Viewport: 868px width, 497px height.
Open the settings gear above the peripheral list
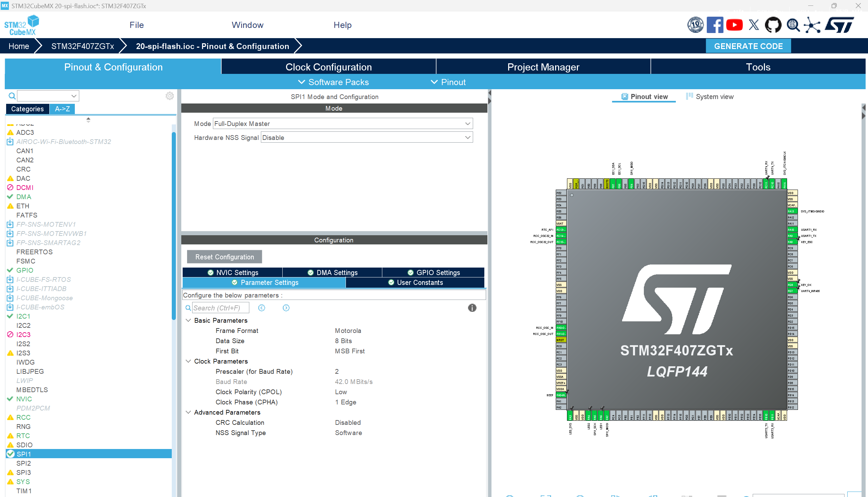click(x=169, y=96)
